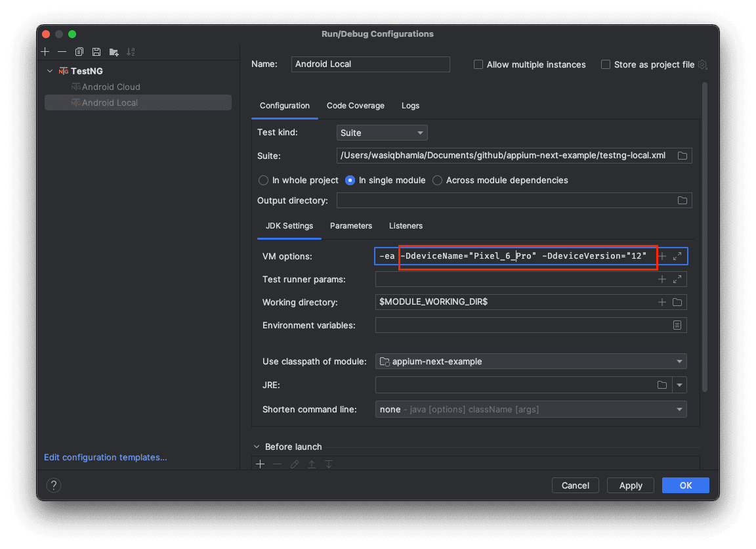Copy the selected configuration
Image resolution: width=756 pixels, height=549 pixels.
pos(79,52)
